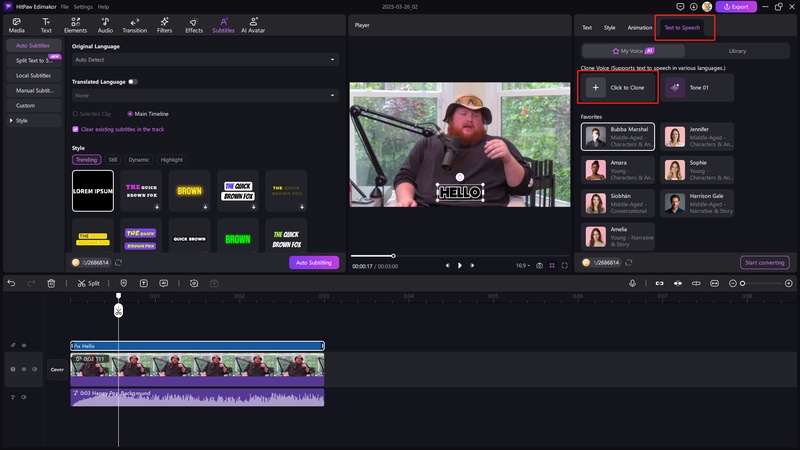Fit timeline to window icon
The width and height of the screenshot is (800, 450).
714,283
